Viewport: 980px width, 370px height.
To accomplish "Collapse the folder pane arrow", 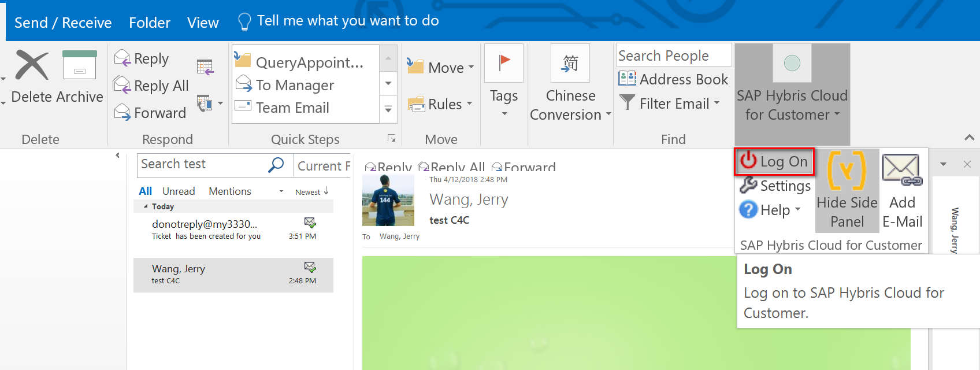I will (117, 156).
